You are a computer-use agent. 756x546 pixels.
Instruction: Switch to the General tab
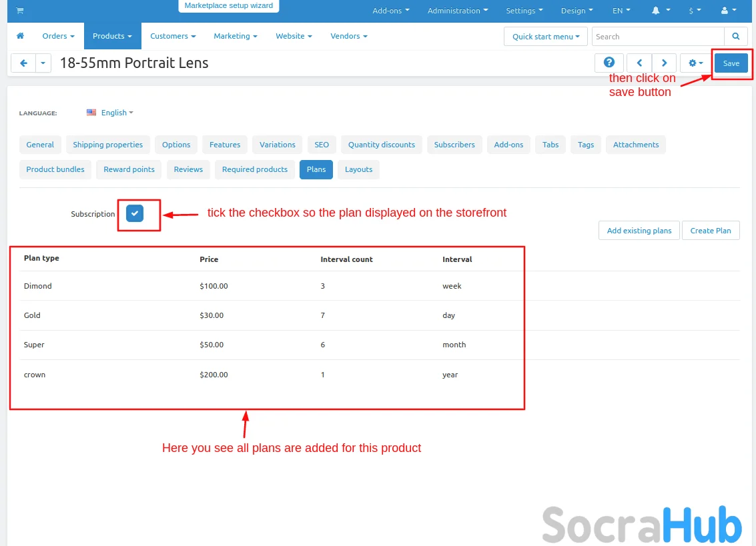[40, 145]
